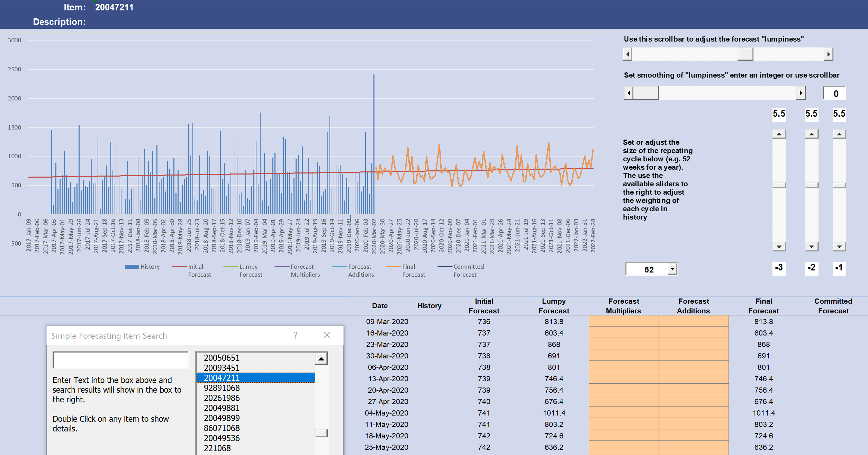
Task: Click left arrow of smoothing scrollbar
Action: pos(629,93)
